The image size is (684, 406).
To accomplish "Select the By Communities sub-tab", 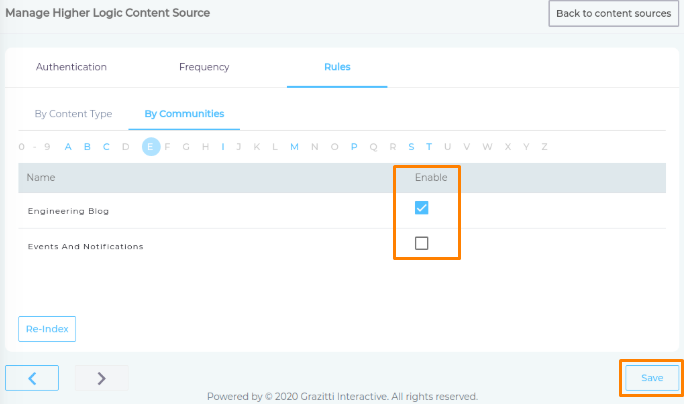I will pos(184,114).
